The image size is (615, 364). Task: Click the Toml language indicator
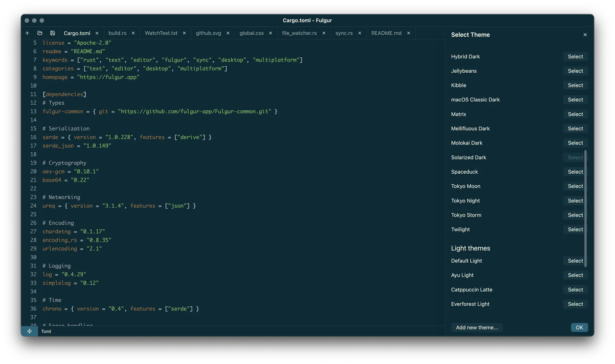click(x=46, y=331)
